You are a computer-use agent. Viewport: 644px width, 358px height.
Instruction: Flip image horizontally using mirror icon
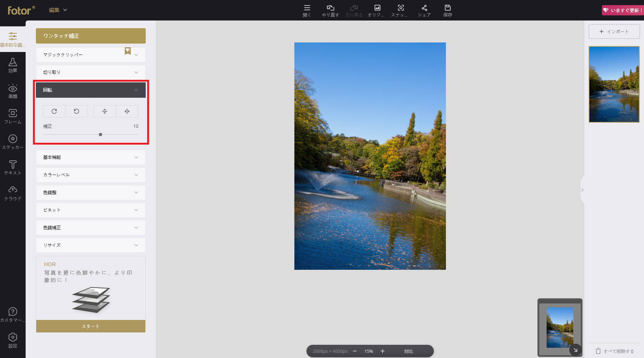[127, 111]
